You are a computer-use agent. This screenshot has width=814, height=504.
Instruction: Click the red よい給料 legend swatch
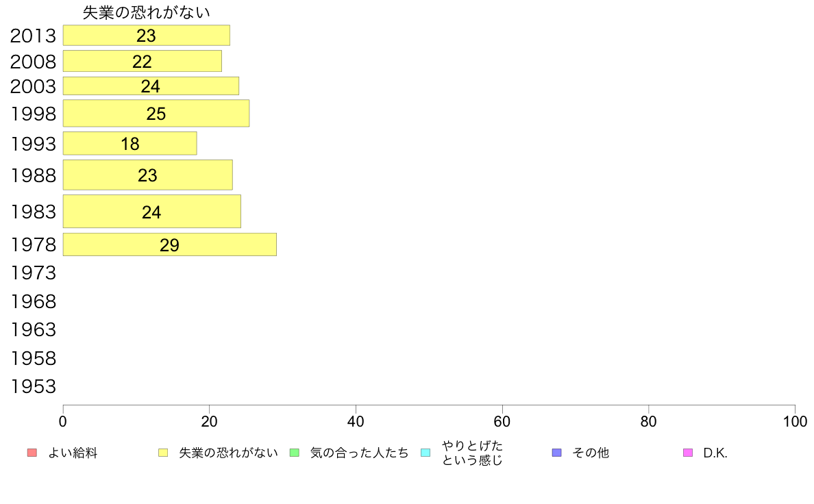click(x=32, y=453)
